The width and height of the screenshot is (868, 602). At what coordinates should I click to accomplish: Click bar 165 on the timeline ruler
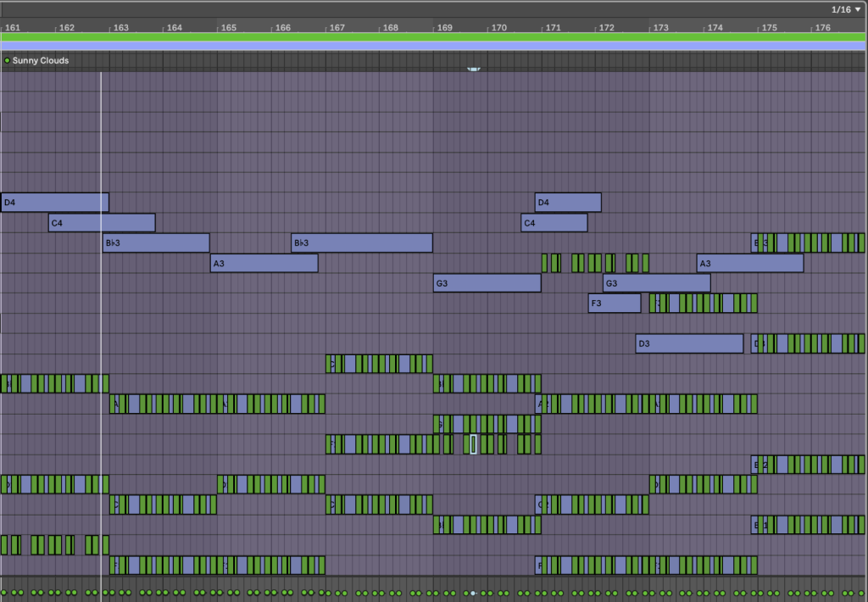228,28
